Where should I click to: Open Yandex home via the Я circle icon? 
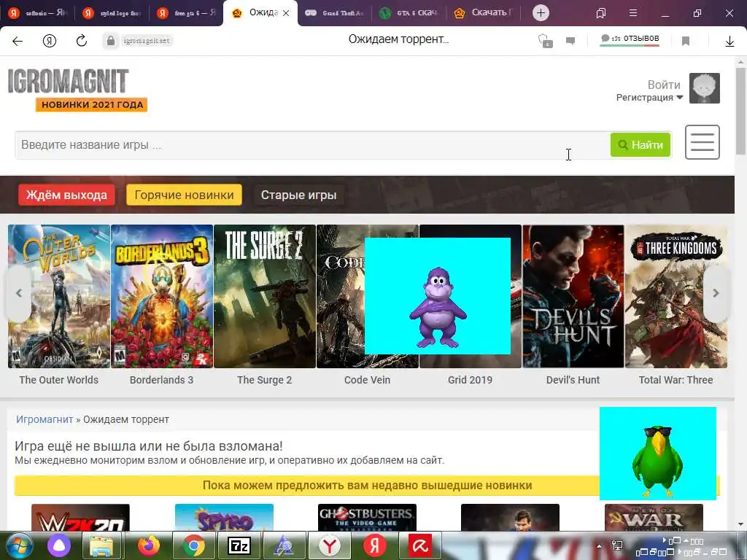(x=50, y=41)
